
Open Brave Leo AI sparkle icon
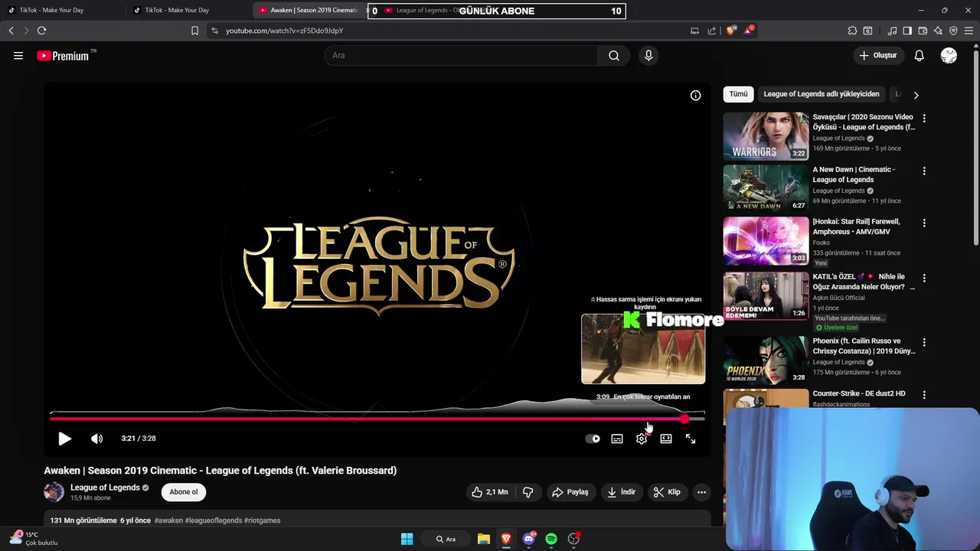[x=938, y=31]
